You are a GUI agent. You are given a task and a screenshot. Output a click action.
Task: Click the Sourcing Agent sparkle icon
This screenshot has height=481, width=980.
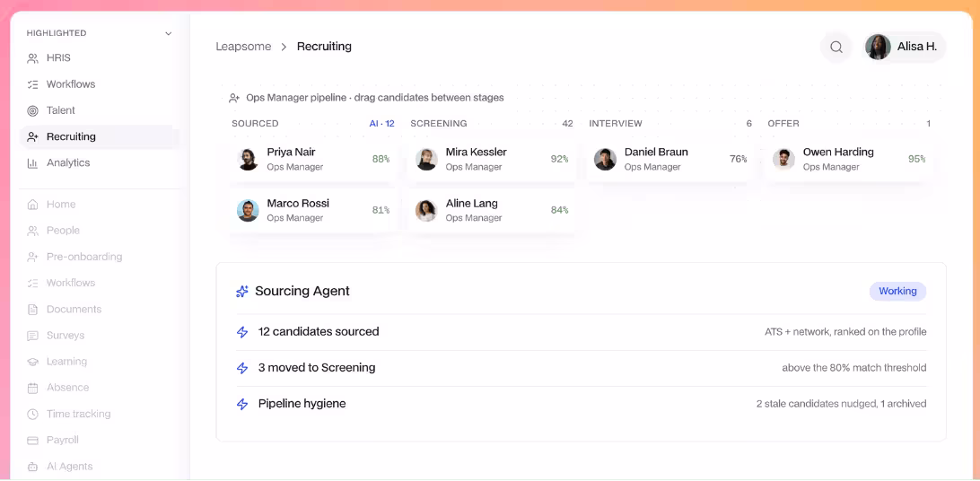click(x=242, y=291)
